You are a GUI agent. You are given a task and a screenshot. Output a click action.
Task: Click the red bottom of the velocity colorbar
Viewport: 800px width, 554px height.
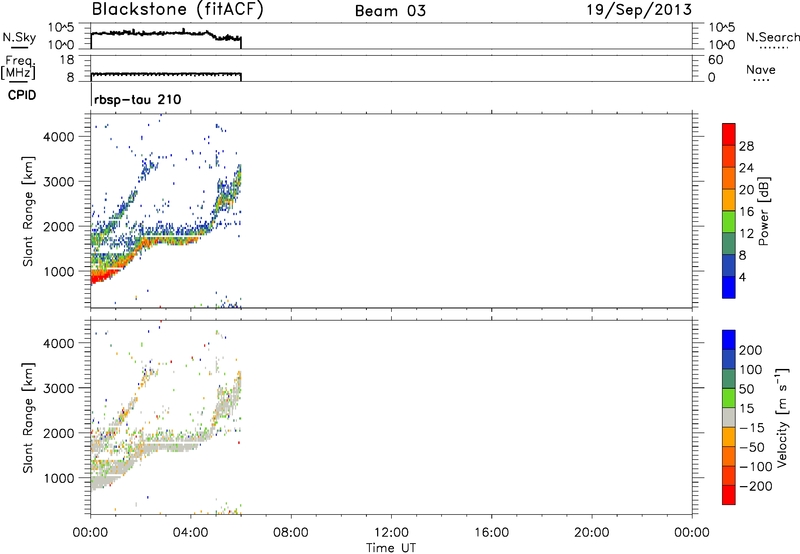pos(729,495)
